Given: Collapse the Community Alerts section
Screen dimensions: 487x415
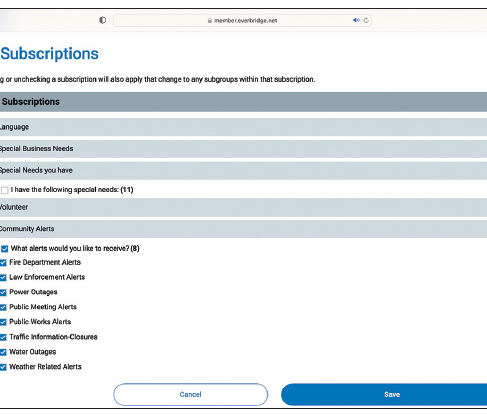Looking at the screenshot, I should pos(243,229).
